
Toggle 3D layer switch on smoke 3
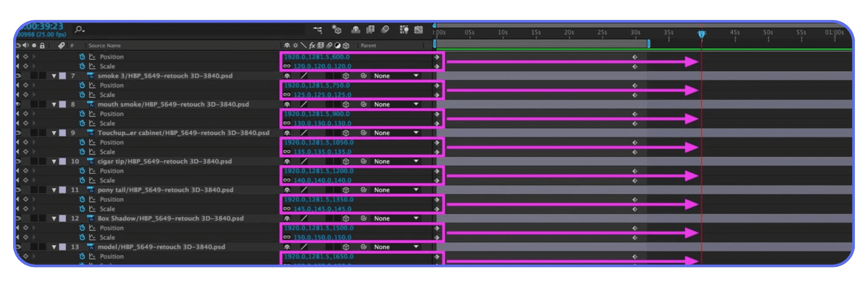click(x=346, y=76)
